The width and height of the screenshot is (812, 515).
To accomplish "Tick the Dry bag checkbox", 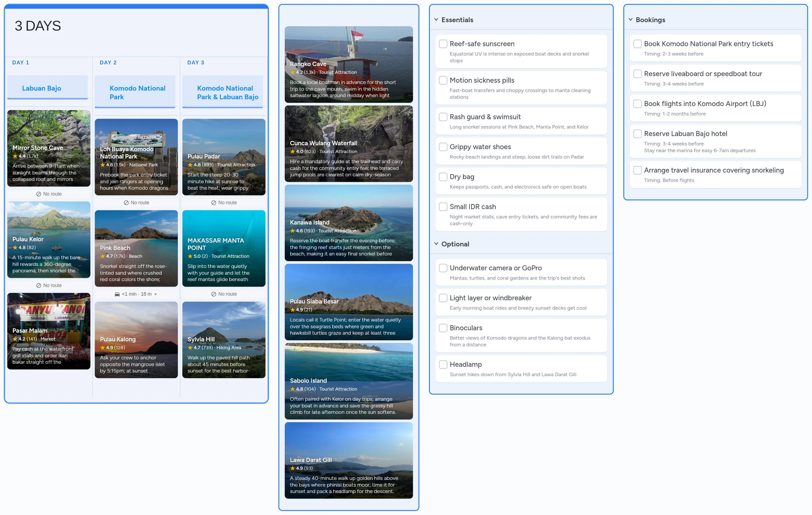I will click(443, 177).
